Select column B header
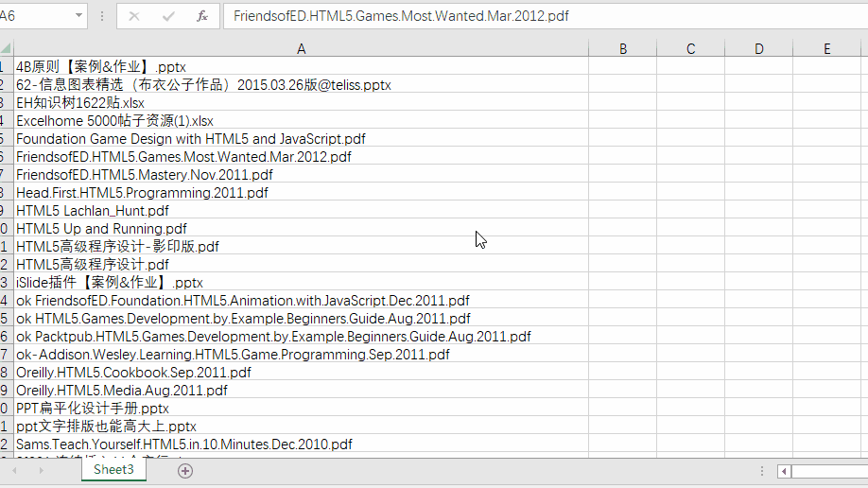This screenshot has width=868, height=488. click(x=623, y=49)
